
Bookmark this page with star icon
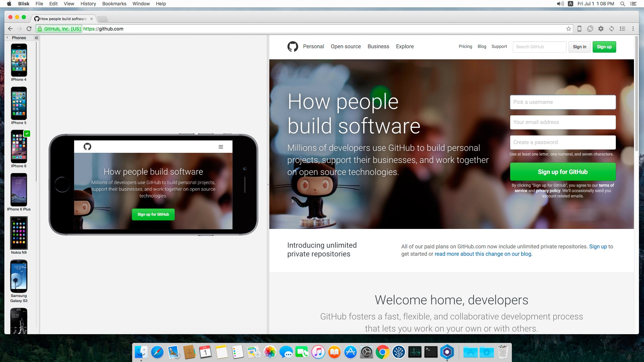coord(569,29)
